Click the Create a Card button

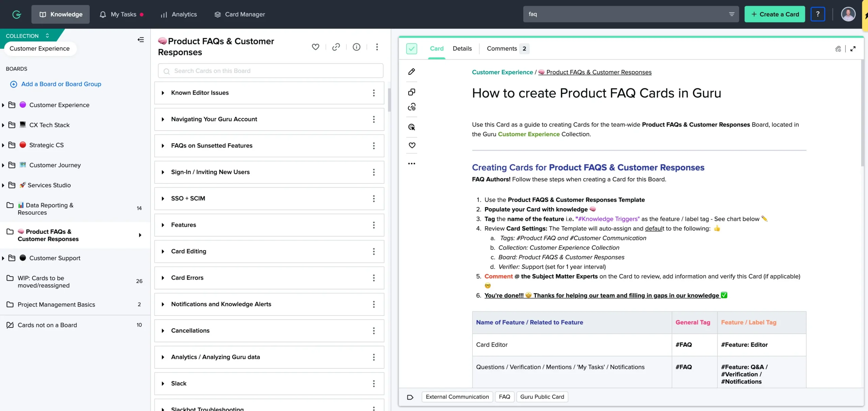775,14
